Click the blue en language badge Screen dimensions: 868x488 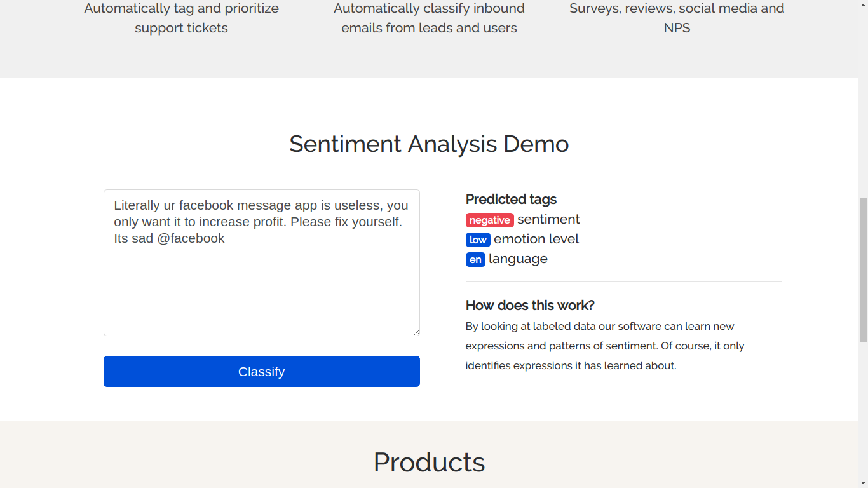coord(475,259)
